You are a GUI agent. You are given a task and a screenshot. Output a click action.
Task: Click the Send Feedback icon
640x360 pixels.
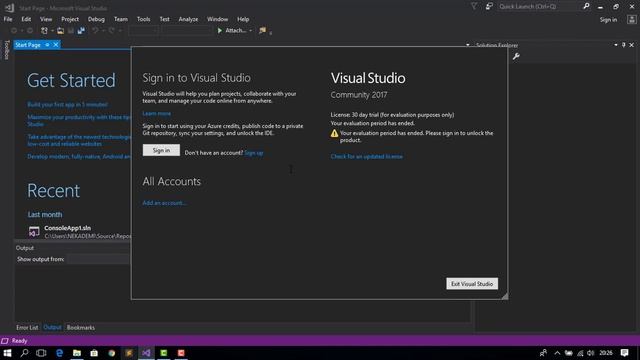(x=489, y=6)
